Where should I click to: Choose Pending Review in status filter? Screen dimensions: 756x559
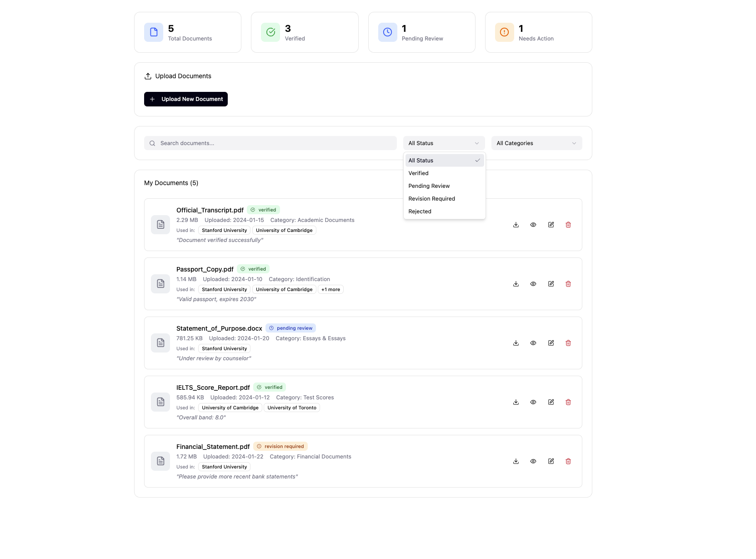(x=429, y=186)
